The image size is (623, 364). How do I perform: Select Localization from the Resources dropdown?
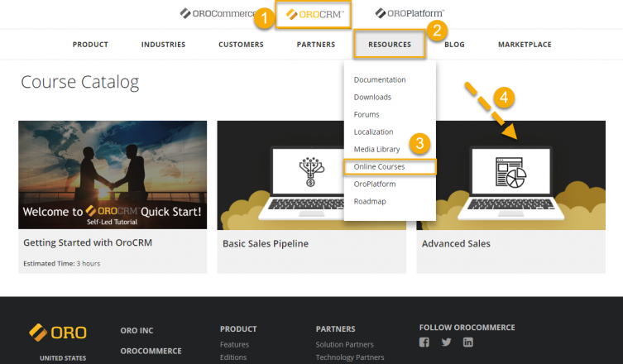coord(373,132)
